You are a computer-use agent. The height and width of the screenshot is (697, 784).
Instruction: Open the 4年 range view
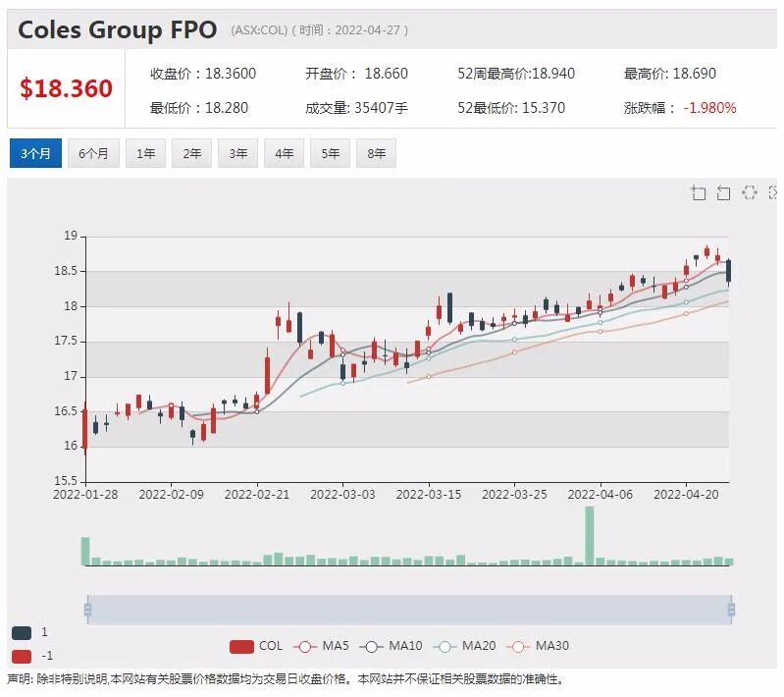point(284,153)
